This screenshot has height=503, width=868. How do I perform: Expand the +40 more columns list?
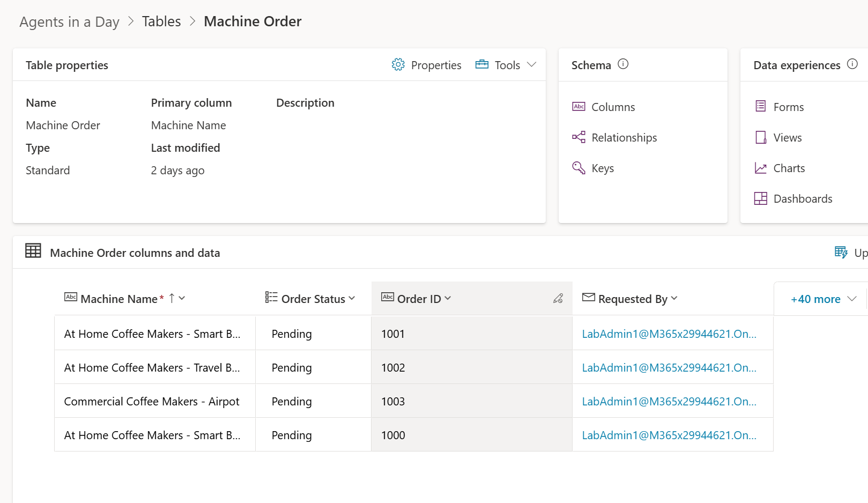pos(822,299)
